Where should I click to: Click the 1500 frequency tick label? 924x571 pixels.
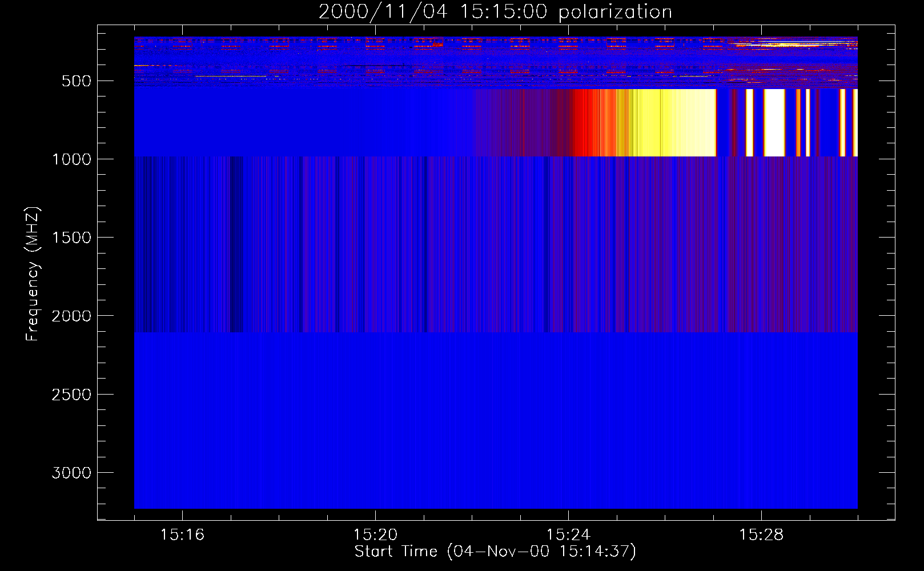tap(71, 238)
